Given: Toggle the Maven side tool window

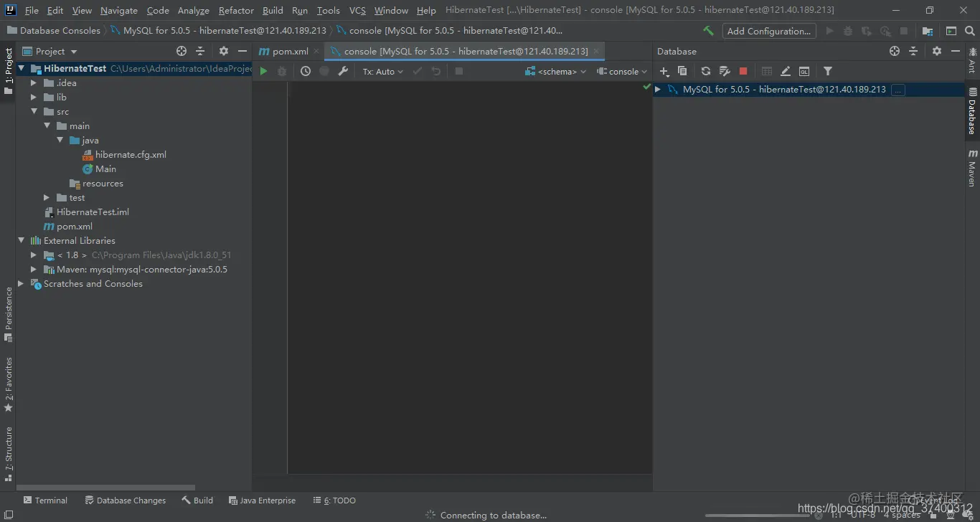Looking at the screenshot, I should click(x=972, y=168).
